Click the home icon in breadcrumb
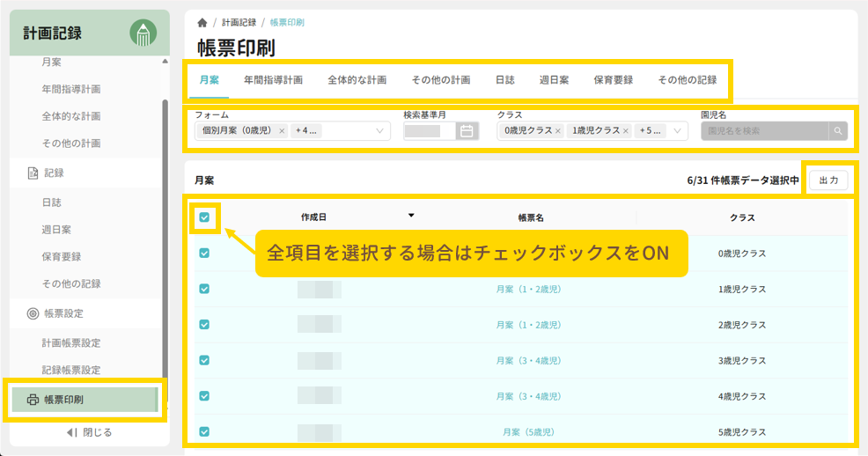This screenshot has width=868, height=456. click(202, 22)
